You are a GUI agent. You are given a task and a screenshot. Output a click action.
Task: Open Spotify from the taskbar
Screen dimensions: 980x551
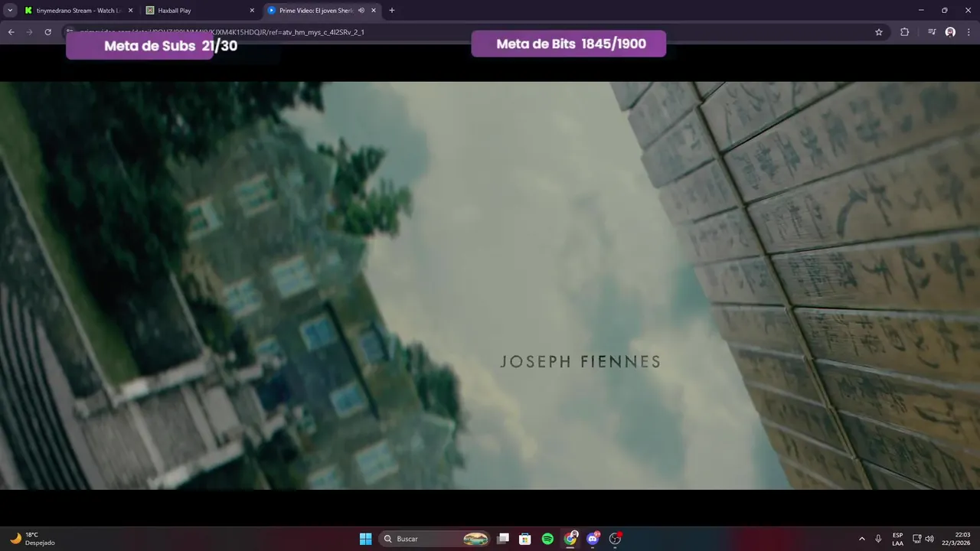(547, 539)
